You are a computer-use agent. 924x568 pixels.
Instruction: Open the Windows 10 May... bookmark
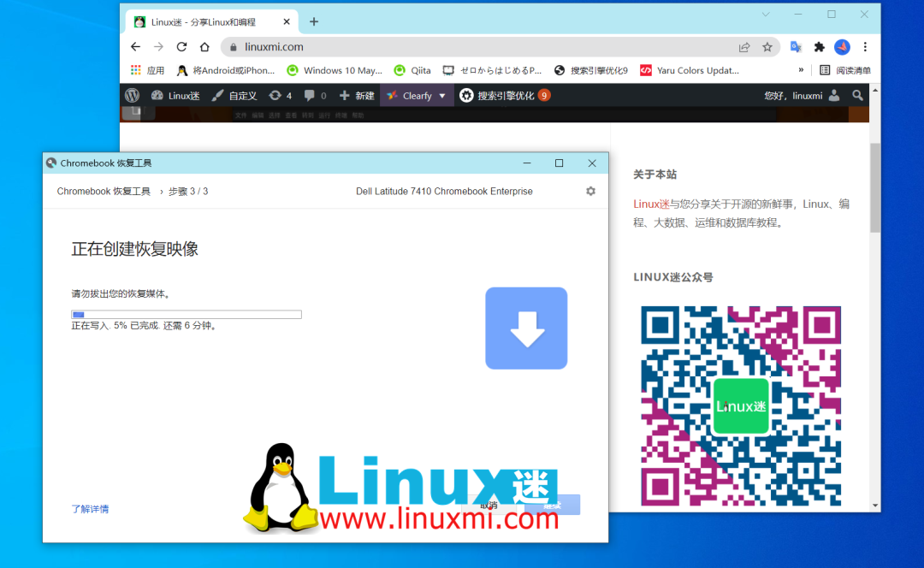click(335, 70)
